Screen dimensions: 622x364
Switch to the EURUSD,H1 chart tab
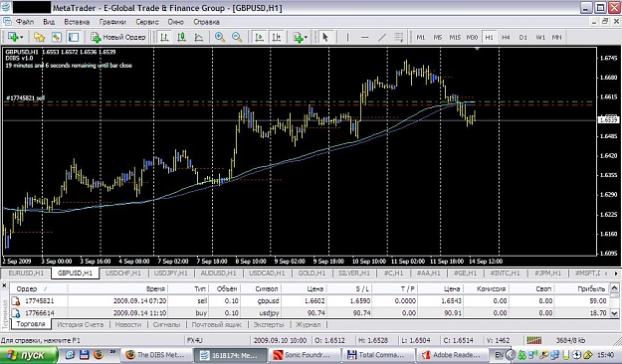(x=26, y=273)
